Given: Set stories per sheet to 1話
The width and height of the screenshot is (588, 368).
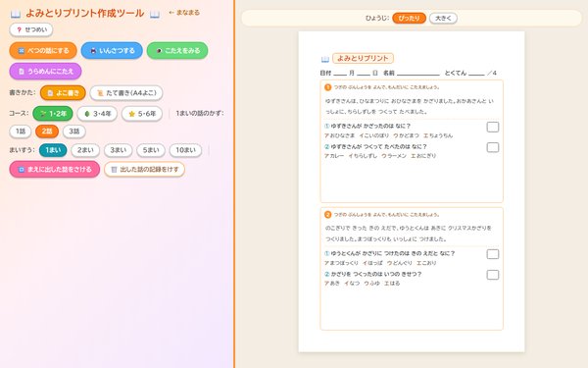Looking at the screenshot, I should (21, 131).
